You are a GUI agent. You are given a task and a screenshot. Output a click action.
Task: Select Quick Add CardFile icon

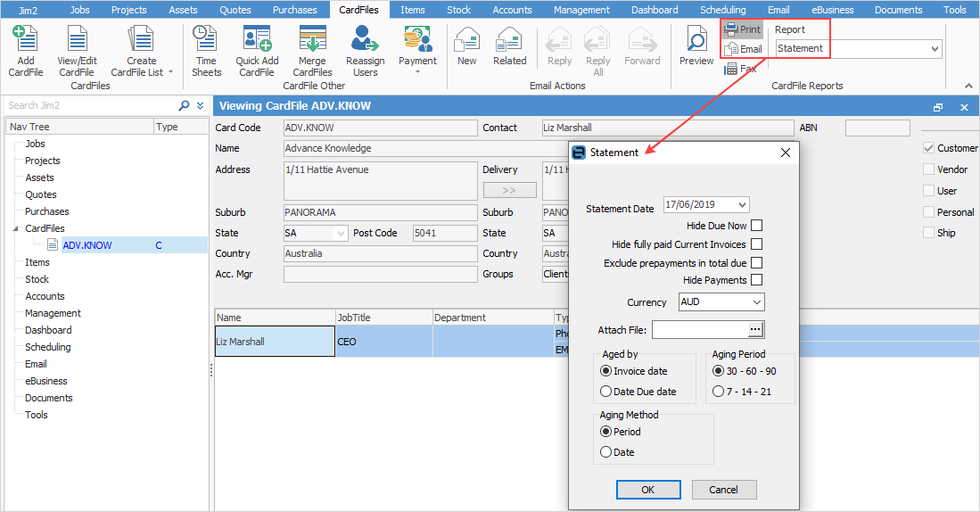click(257, 41)
